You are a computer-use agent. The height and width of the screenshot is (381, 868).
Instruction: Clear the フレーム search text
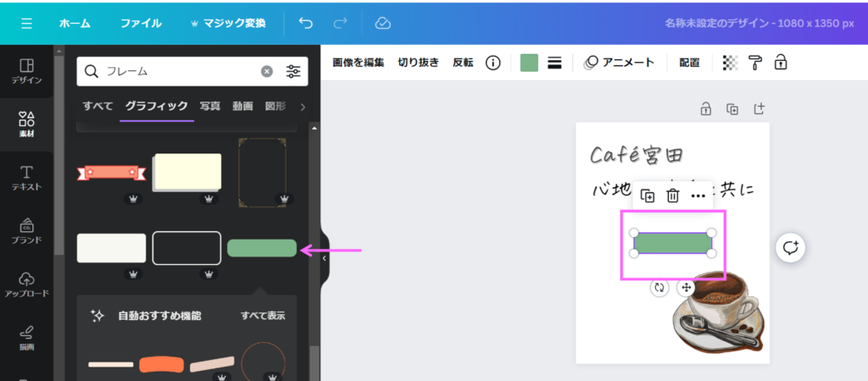267,71
